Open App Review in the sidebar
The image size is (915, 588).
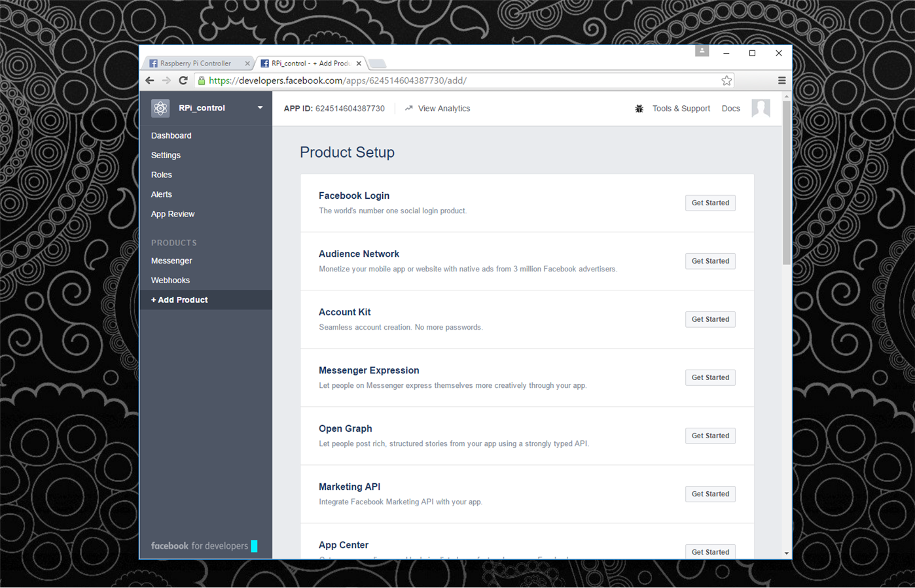pyautogui.click(x=173, y=214)
